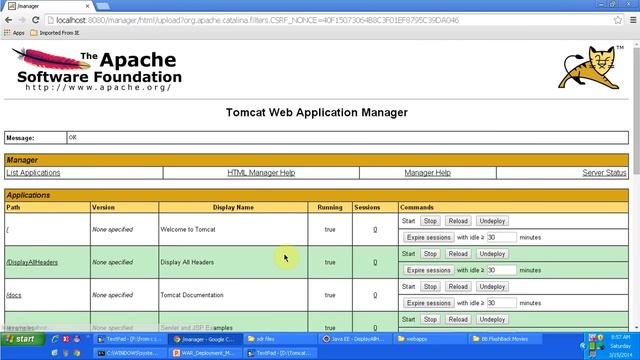
Task: Switch to BB FlashBack Movies taskbar window
Action: [x=506, y=339]
